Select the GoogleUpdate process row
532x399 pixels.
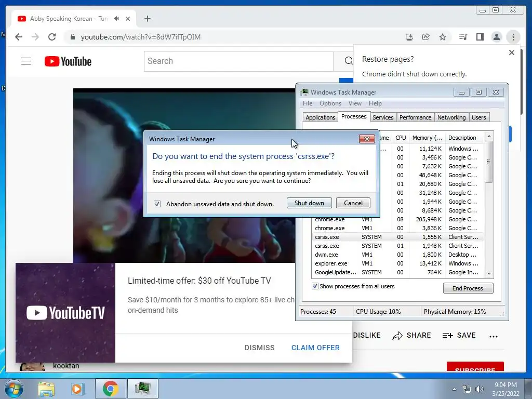tap(397, 272)
